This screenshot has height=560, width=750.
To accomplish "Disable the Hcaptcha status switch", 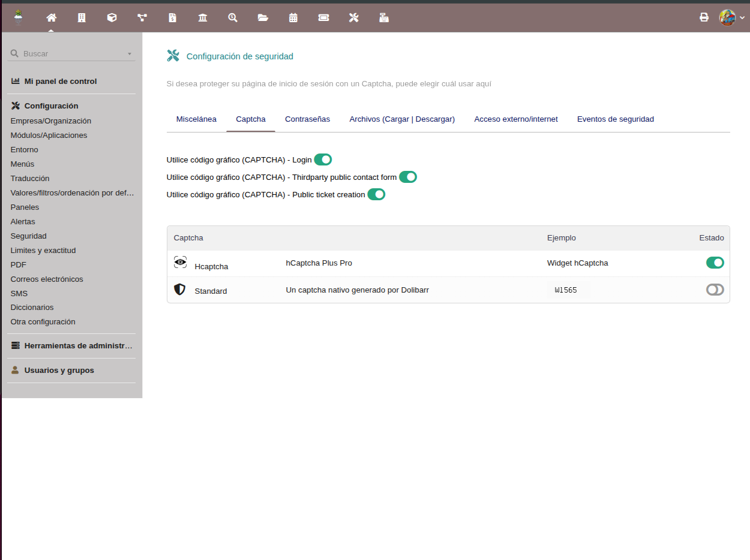I will 715,263.
